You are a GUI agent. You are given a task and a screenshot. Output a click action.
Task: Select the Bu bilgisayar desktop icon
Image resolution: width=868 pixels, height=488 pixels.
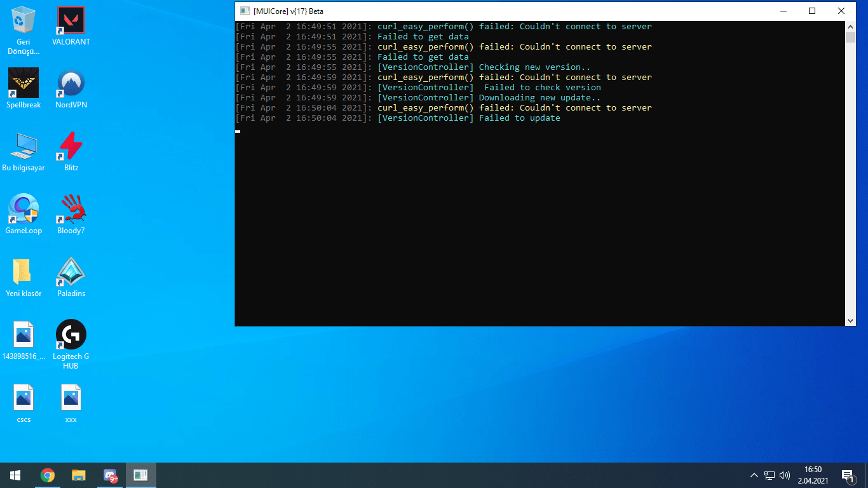click(24, 152)
